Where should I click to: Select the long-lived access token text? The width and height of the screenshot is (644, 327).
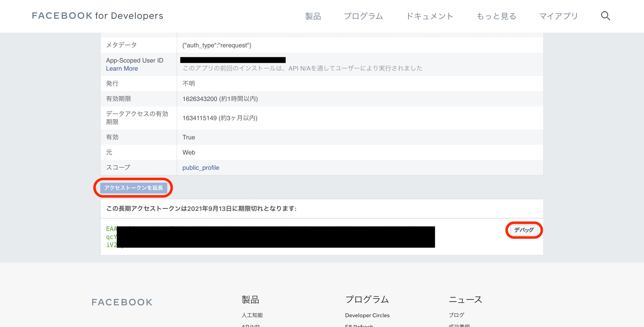271,237
